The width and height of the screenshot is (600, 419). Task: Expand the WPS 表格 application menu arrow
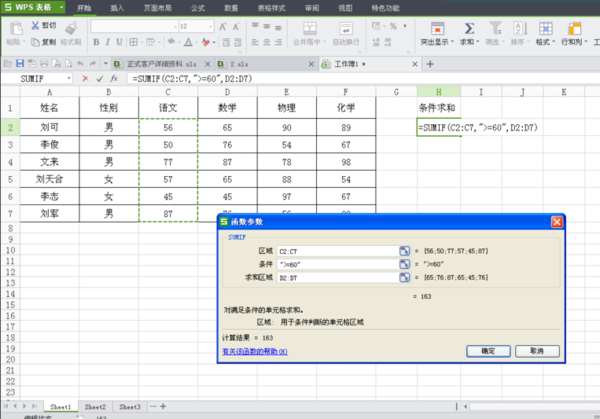[61, 7]
